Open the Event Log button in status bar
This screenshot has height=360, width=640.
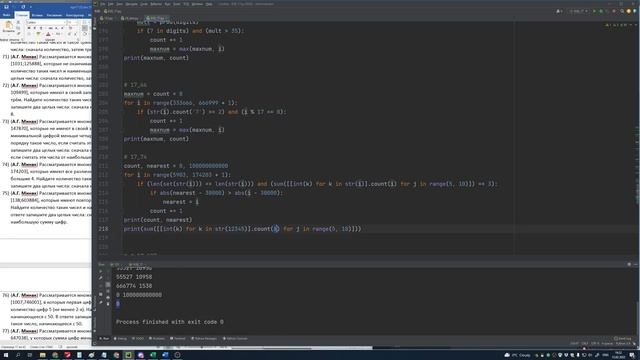622,339
